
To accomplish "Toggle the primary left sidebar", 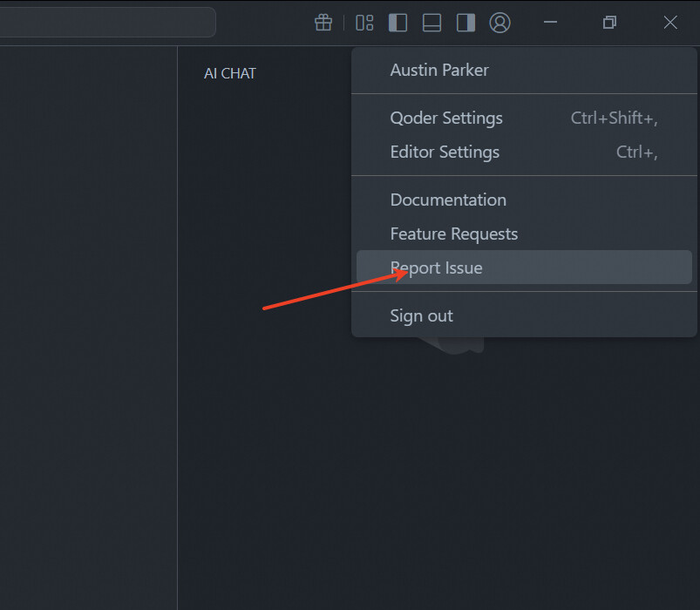I will click(398, 23).
